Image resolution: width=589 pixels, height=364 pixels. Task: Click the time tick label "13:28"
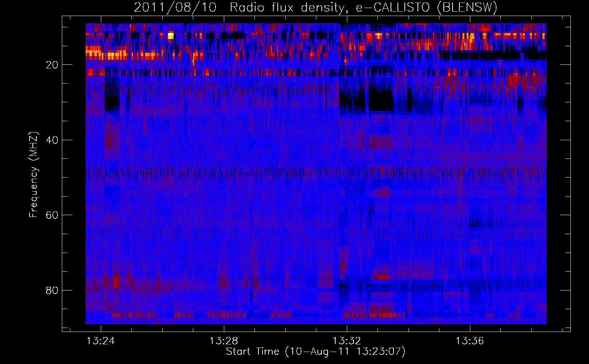224,341
